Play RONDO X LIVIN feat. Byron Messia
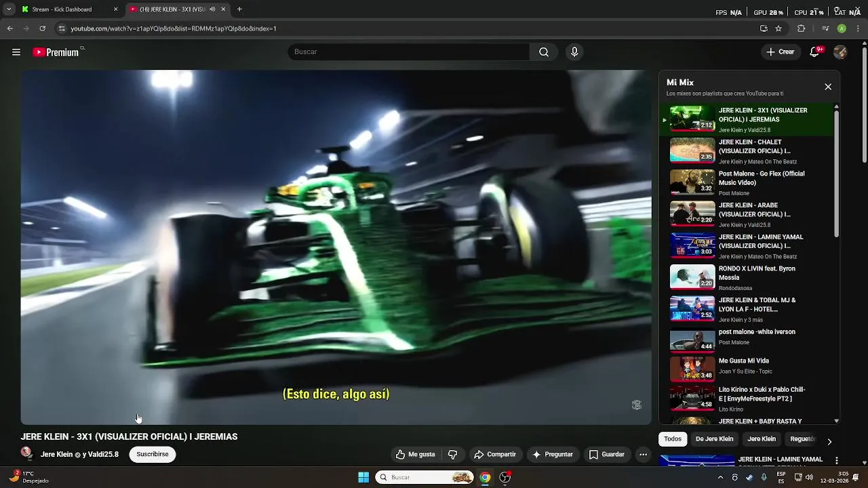868x488 pixels. [x=746, y=278]
